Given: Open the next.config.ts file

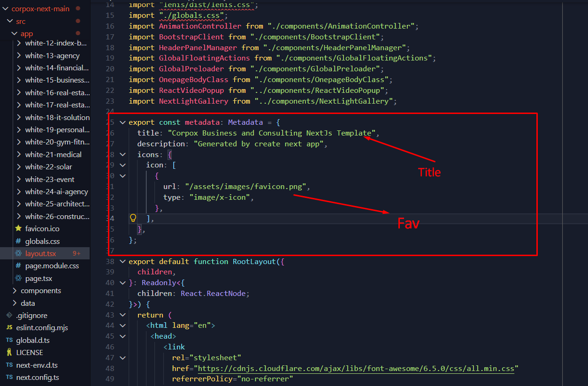Looking at the screenshot, I should (x=38, y=378).
